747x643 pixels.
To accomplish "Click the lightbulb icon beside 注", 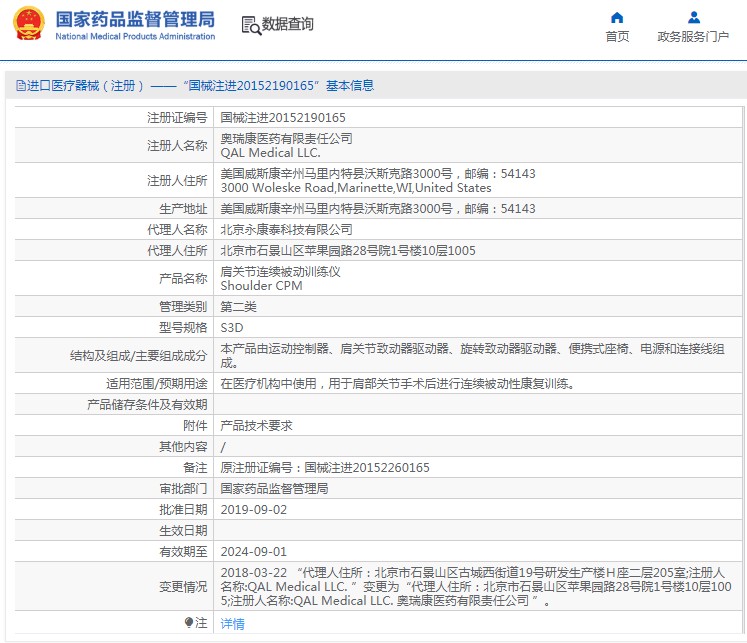I will (189, 623).
